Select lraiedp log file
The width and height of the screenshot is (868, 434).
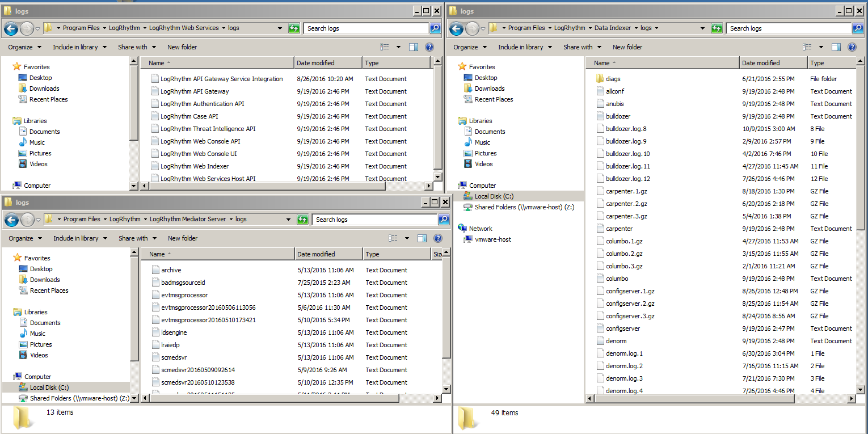tap(170, 345)
